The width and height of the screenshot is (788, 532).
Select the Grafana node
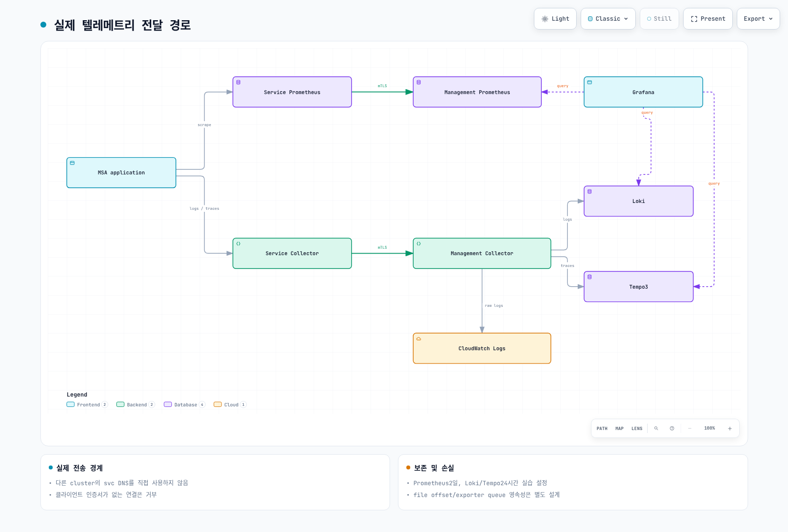point(643,92)
